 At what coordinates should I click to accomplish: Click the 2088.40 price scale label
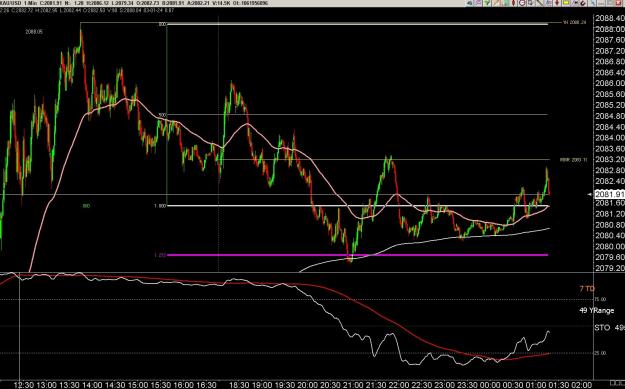(x=609, y=18)
